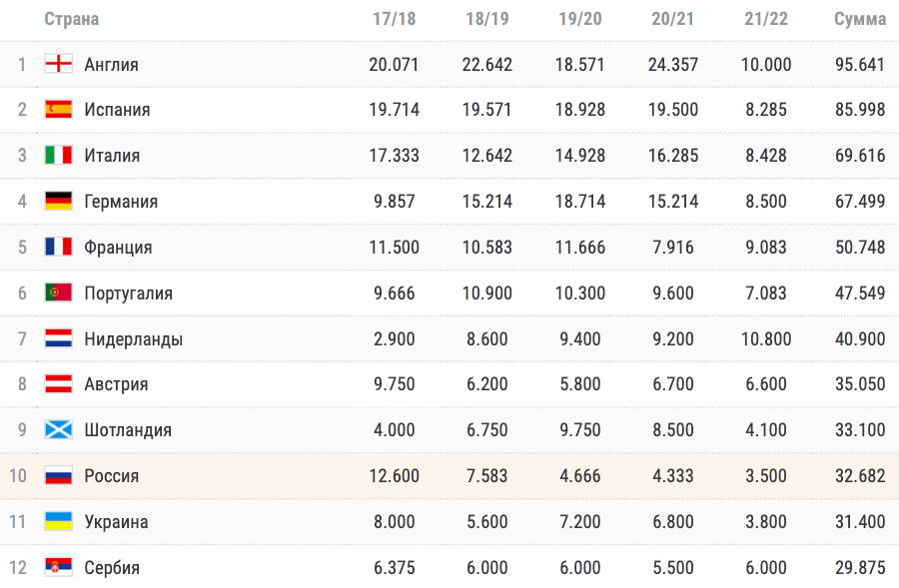Click the Scotland flag icon
The image size is (899, 588).
[59, 430]
